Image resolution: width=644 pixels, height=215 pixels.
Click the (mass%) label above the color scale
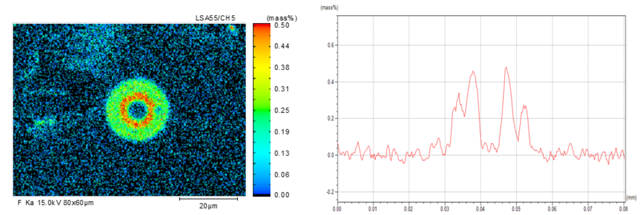[282, 18]
